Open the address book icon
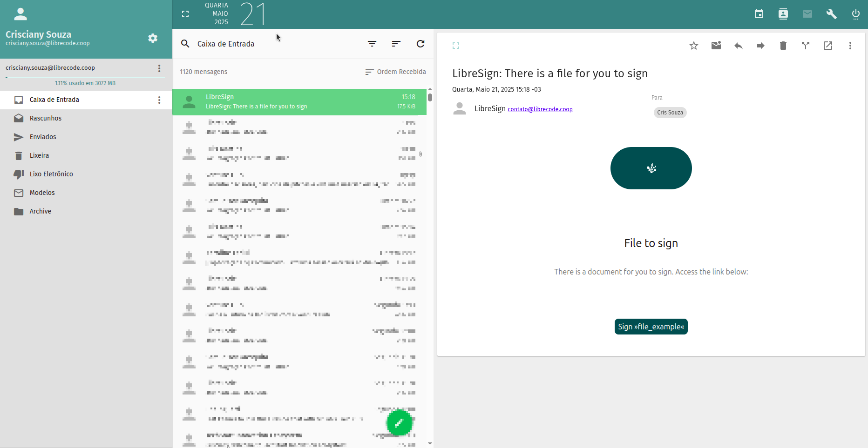This screenshot has width=868, height=448. pos(783,14)
